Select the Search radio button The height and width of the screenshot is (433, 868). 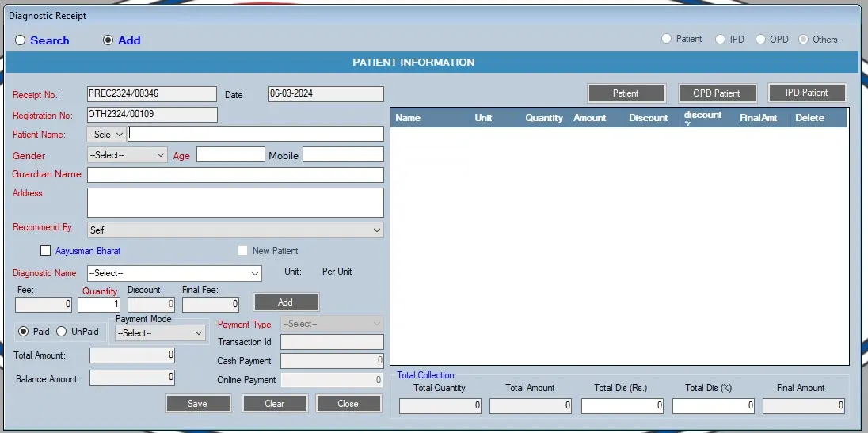[21, 40]
